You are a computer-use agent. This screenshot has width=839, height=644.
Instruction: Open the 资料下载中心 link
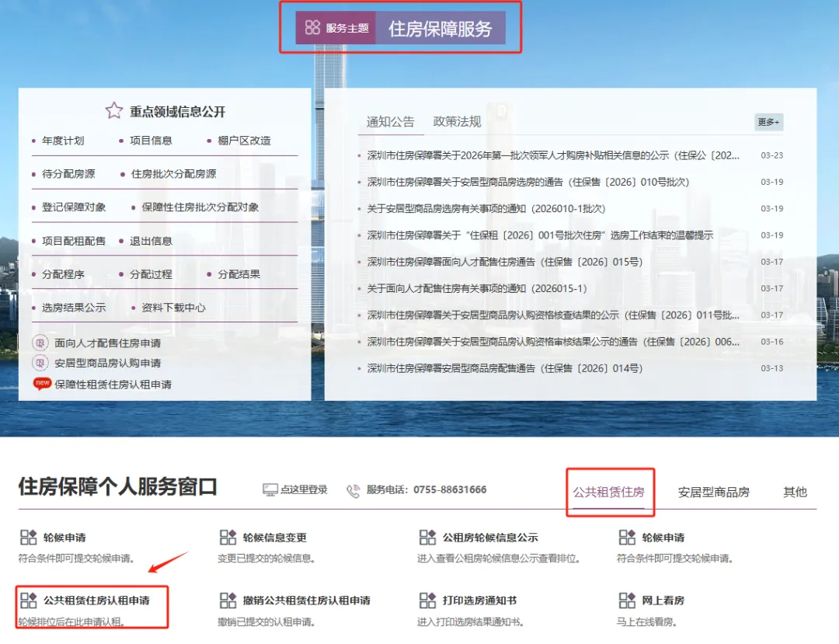click(x=173, y=308)
